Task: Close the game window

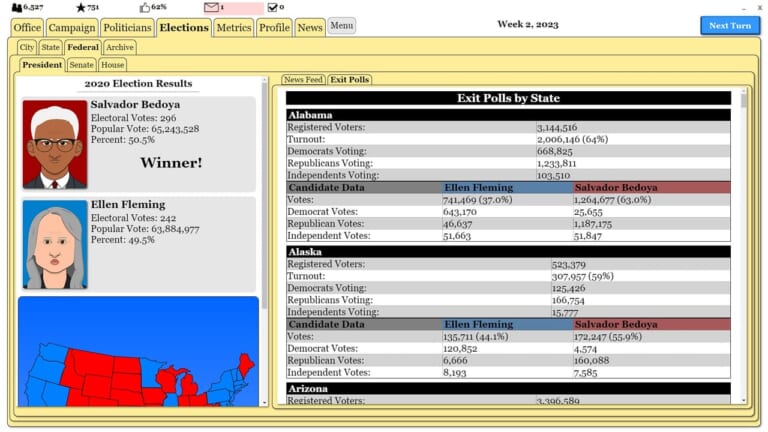Action: point(759,7)
